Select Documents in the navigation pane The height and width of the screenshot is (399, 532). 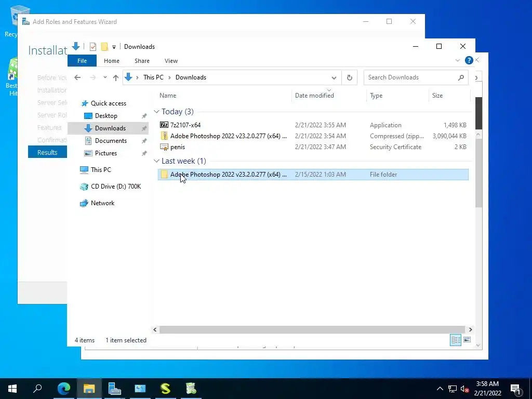(111, 141)
